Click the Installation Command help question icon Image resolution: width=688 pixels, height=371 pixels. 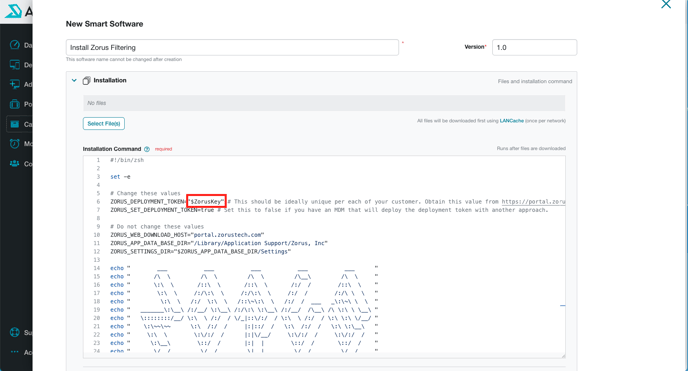coord(147,149)
